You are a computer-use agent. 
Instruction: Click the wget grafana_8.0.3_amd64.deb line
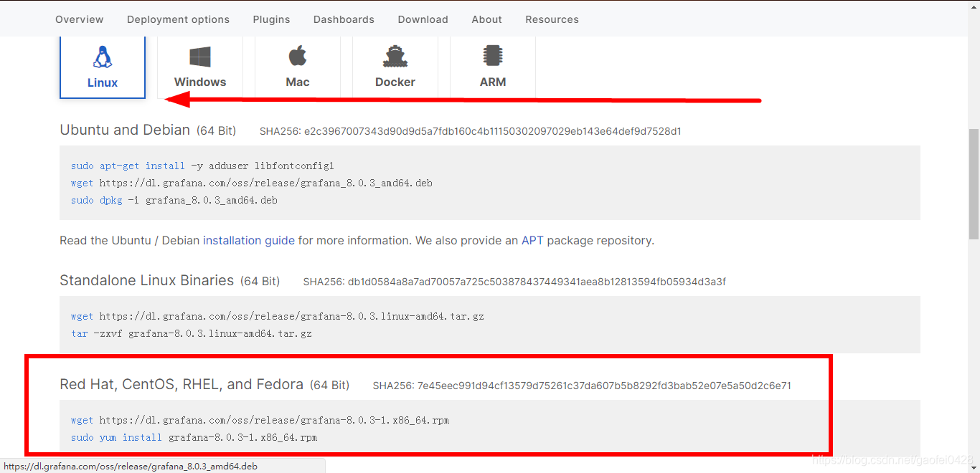[x=252, y=183]
